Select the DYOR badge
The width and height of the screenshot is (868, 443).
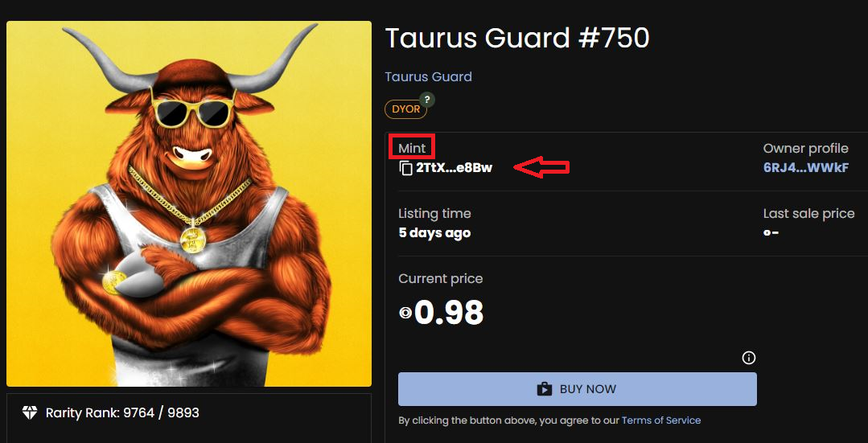coord(405,109)
